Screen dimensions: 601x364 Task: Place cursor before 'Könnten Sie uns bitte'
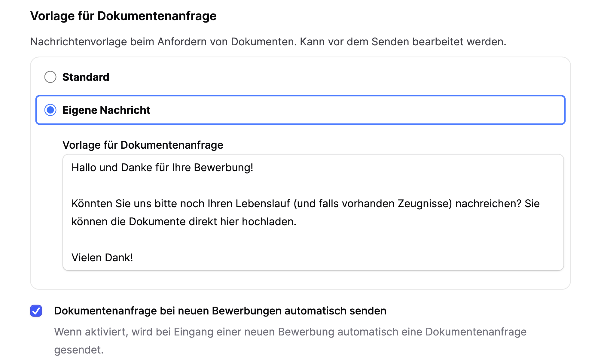point(72,204)
